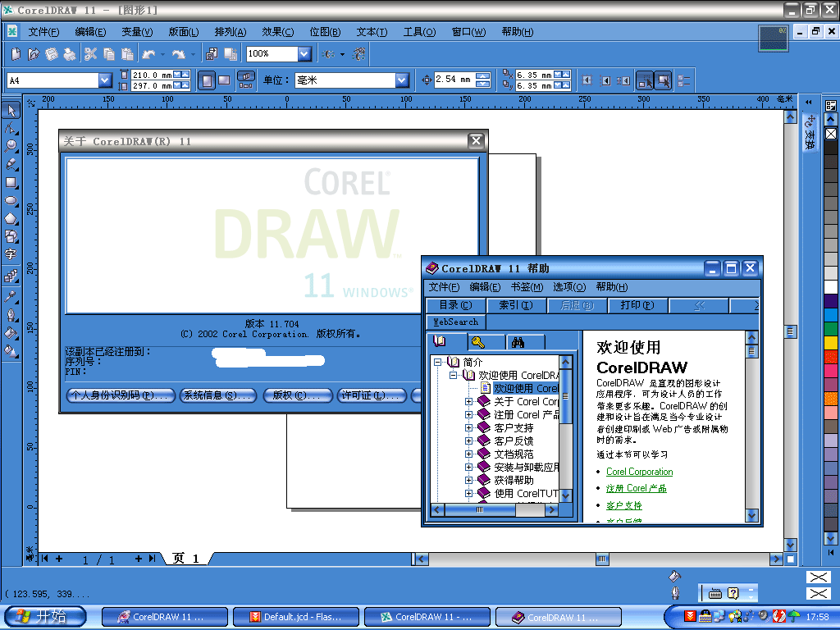The image size is (840, 630).
Task: Select the Freehand drawing tool
Action: point(11,164)
